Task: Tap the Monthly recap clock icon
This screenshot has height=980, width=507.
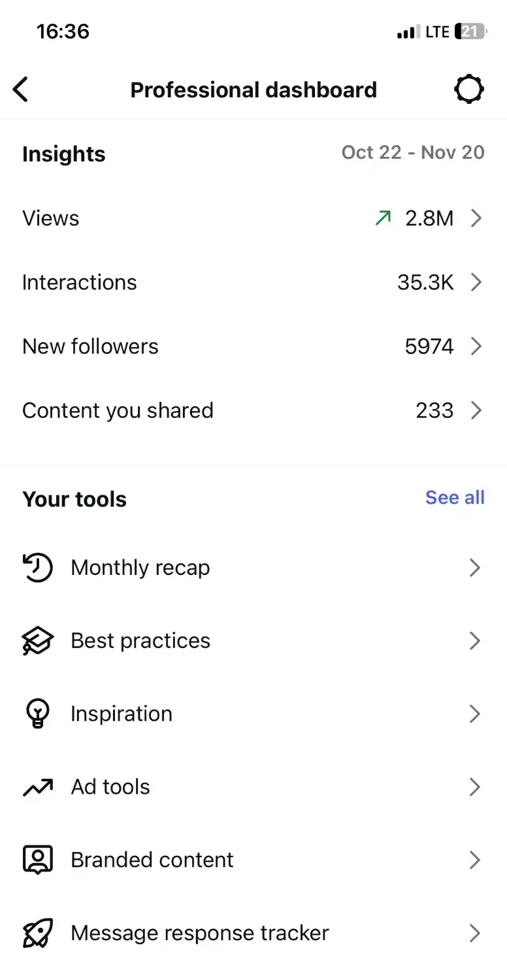Action: [37, 568]
